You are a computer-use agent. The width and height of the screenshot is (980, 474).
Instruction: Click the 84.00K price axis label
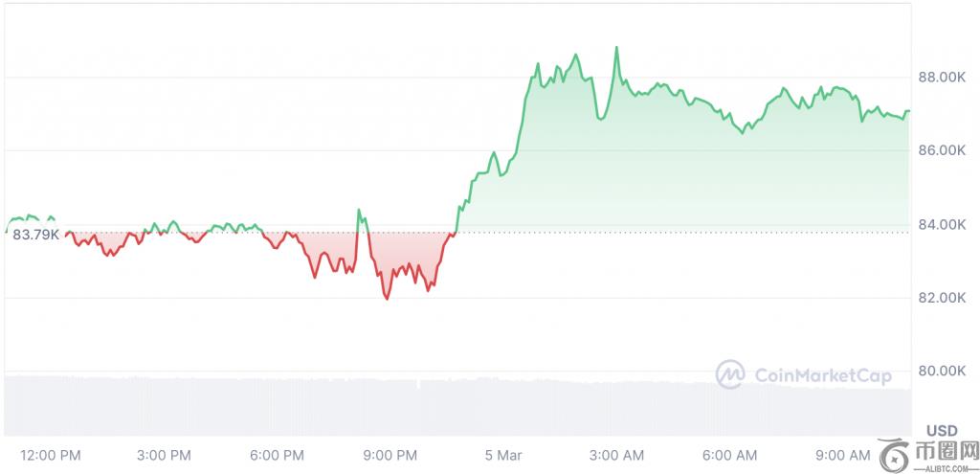(941, 224)
